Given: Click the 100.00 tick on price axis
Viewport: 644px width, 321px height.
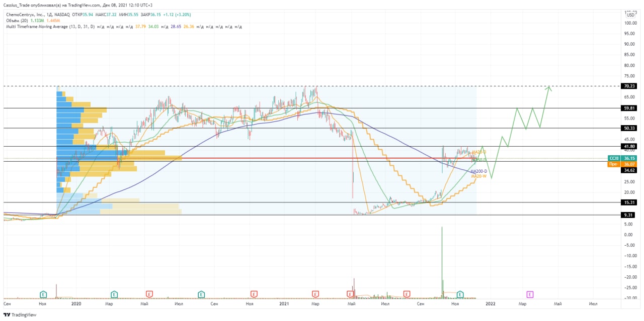Looking at the screenshot, I should click(630, 23).
